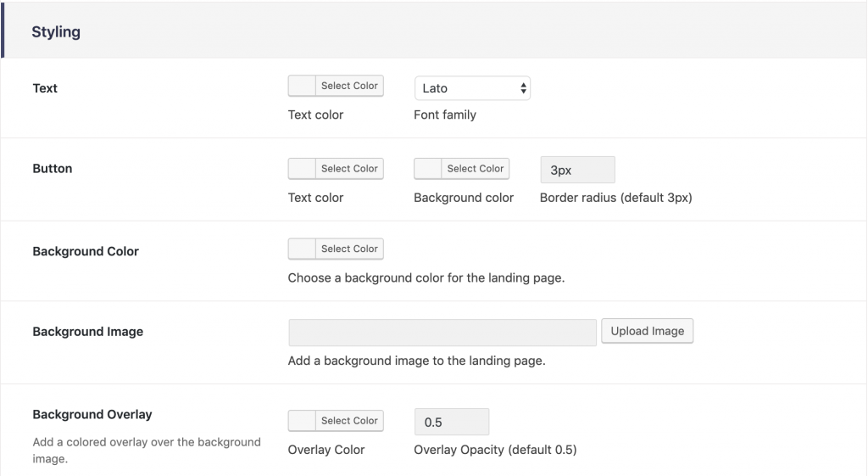868x476 pixels.
Task: Click the Text row color swatch
Action: coord(302,86)
